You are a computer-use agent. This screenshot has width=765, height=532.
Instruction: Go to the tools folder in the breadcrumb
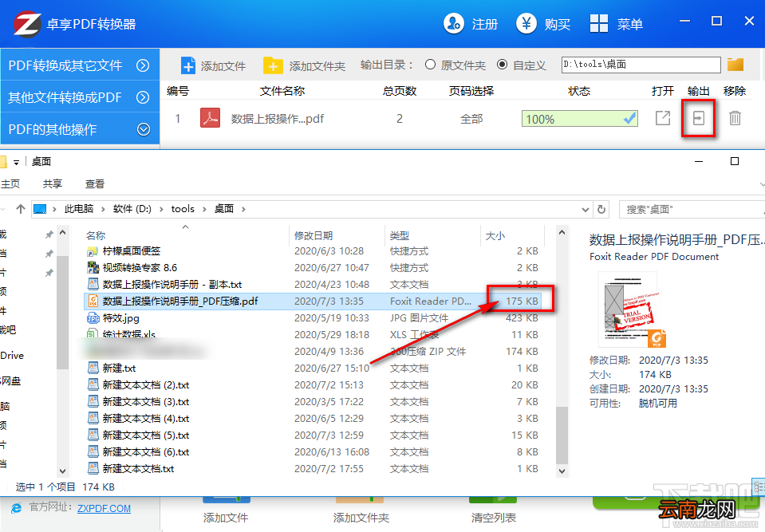pyautogui.click(x=183, y=209)
